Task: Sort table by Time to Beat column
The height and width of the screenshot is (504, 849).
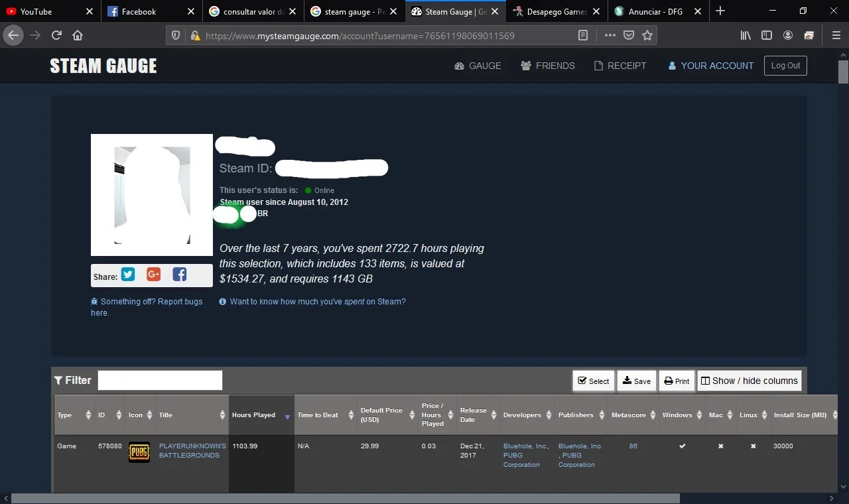Action: click(326, 415)
